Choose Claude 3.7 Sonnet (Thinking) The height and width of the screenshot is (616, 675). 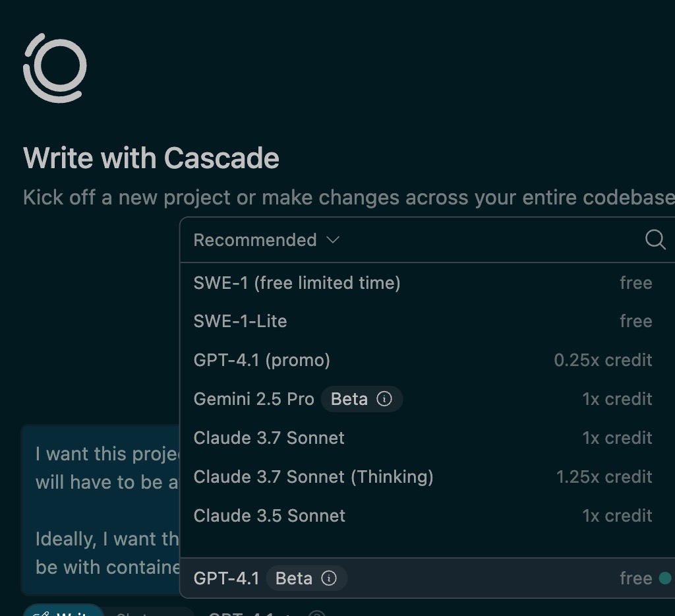(427, 477)
